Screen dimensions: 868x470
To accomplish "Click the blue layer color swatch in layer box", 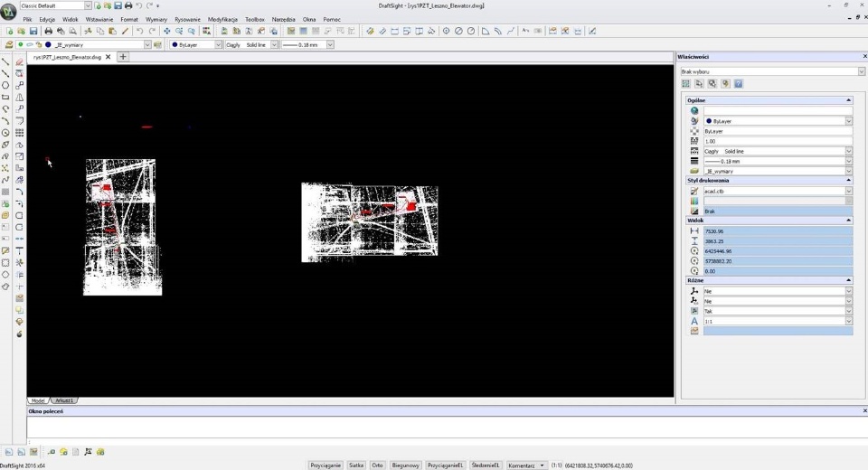I will point(48,45).
